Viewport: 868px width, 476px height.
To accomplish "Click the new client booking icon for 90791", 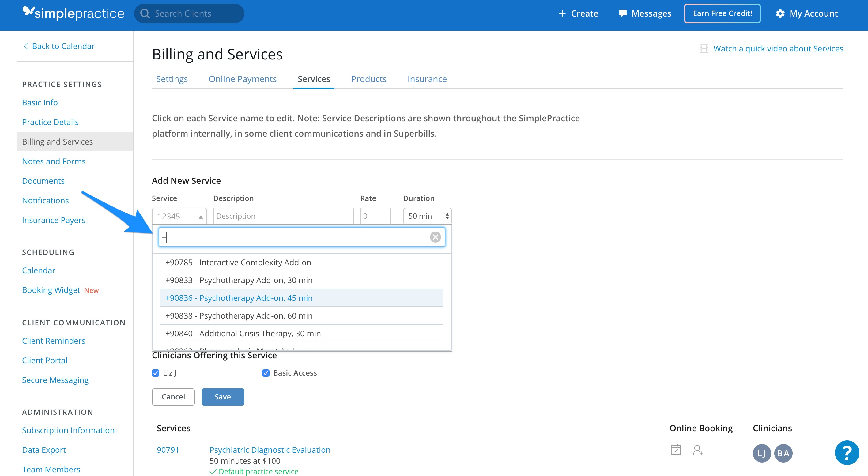I will 698,450.
